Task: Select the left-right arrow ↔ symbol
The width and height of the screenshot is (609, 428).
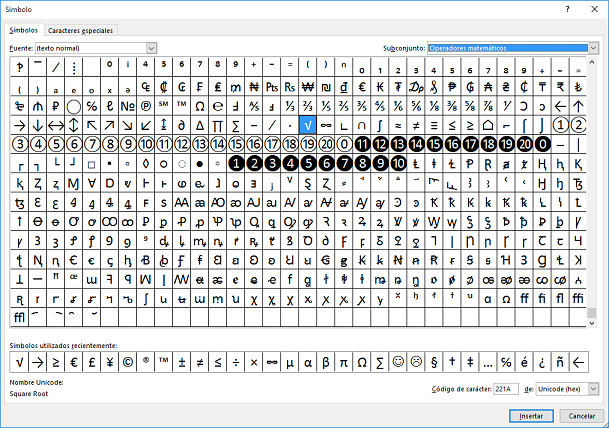Action: [56, 125]
